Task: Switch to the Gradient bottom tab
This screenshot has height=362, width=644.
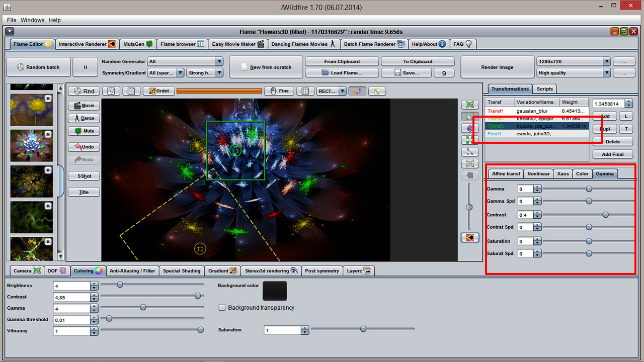Action: pos(222,270)
